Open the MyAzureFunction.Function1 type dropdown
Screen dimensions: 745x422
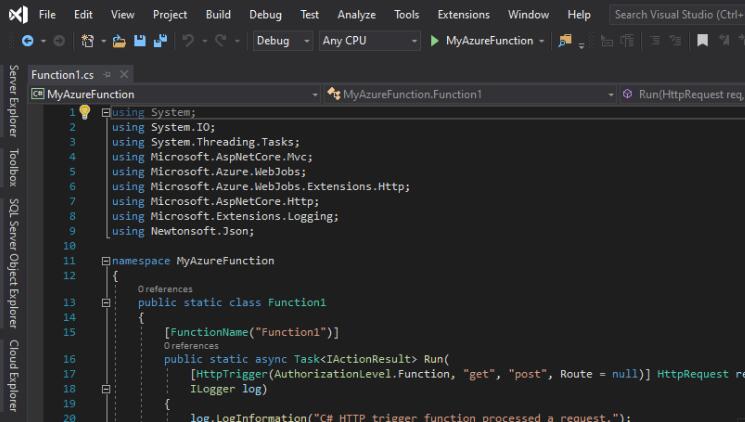[x=470, y=95]
